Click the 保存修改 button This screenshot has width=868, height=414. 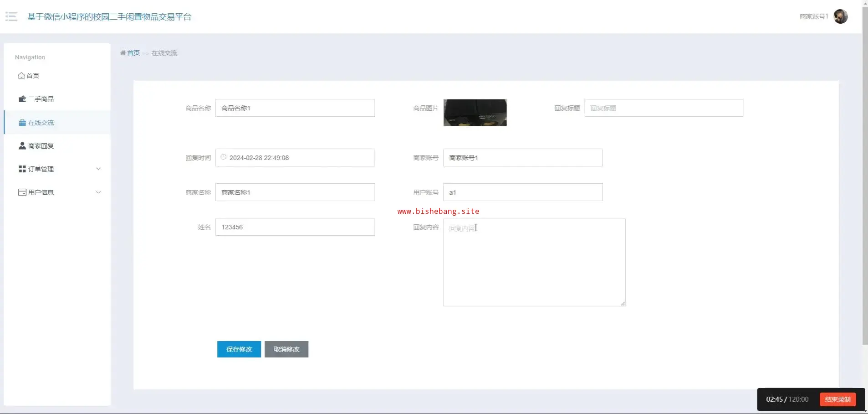coord(239,349)
